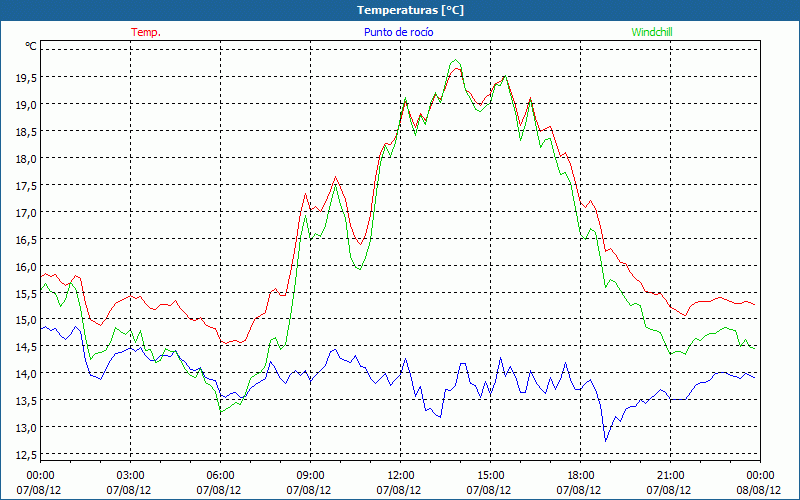
Task: Click the 15:00 time axis label
Action: click(x=490, y=476)
